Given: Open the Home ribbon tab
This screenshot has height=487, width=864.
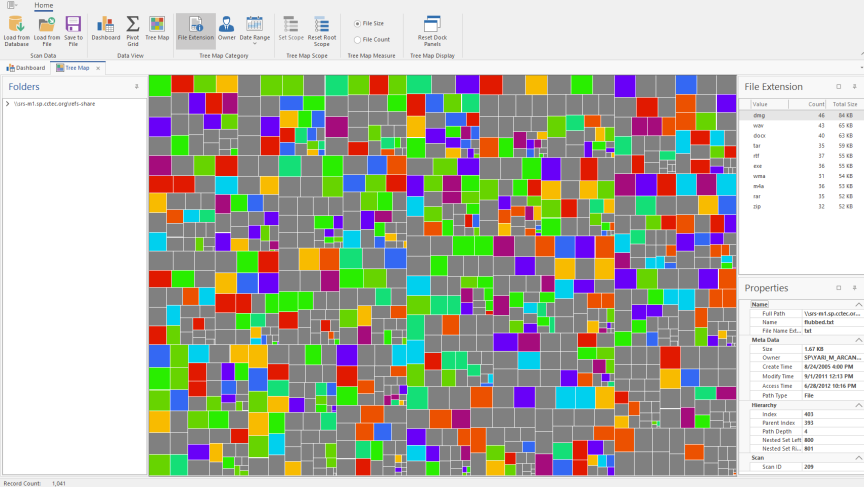Looking at the screenshot, I should pos(44,5).
